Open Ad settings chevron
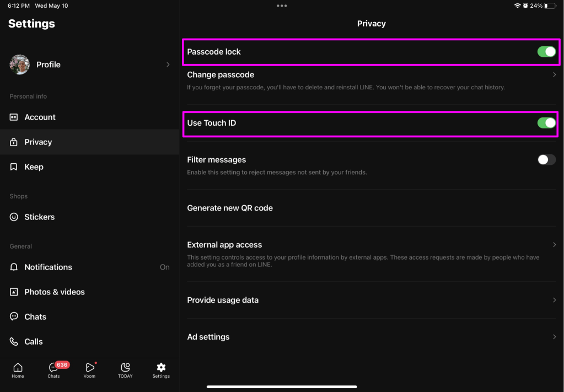564x392 pixels. (554, 337)
